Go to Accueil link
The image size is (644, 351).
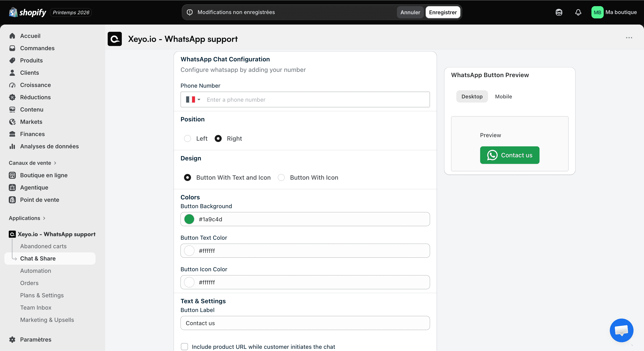point(30,36)
